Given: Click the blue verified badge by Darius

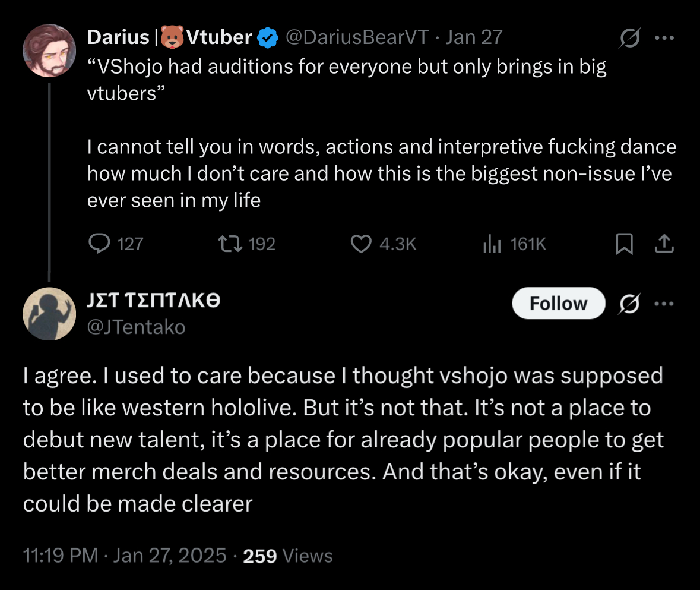Looking at the screenshot, I should [270, 38].
